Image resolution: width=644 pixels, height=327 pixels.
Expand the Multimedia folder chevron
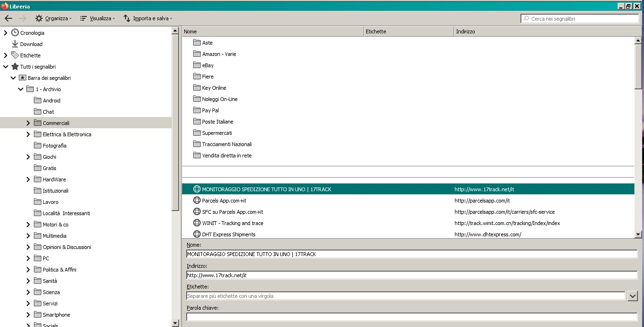point(28,236)
